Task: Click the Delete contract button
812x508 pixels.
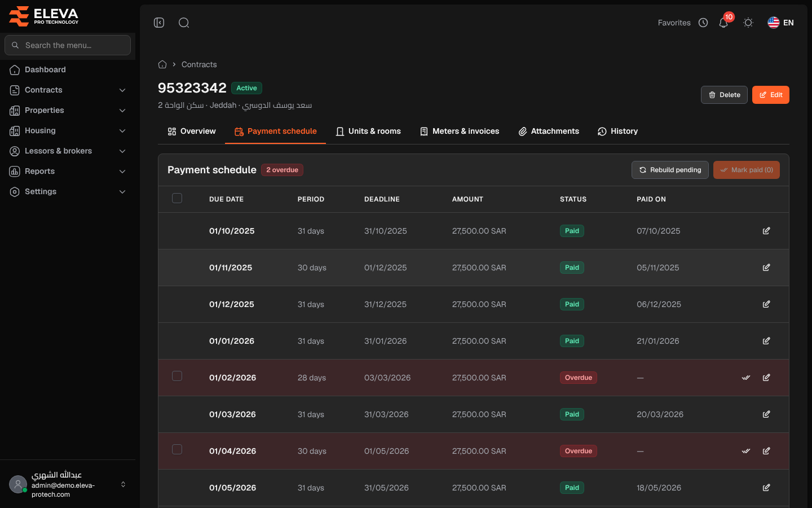Action: [724, 95]
